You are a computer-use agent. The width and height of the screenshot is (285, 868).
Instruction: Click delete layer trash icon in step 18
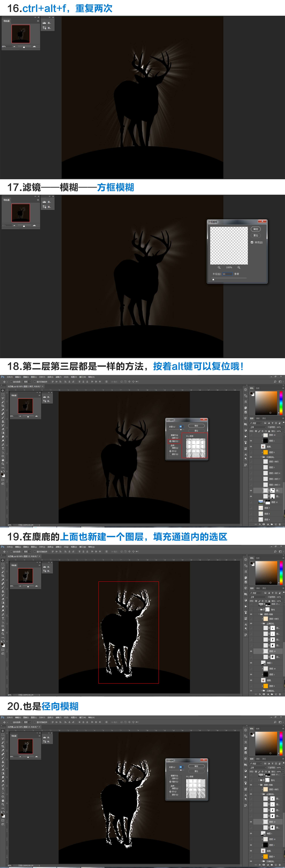pyautogui.click(x=280, y=524)
